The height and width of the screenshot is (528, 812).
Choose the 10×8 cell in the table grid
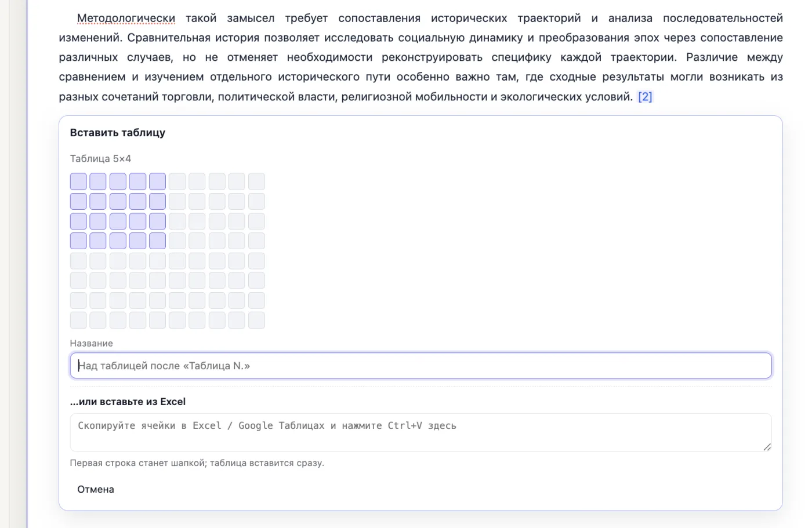(256, 320)
